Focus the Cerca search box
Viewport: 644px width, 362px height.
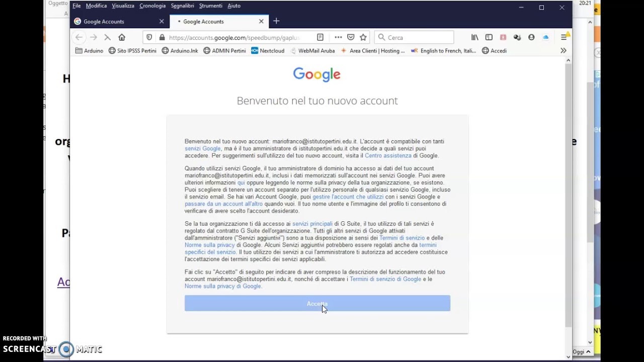pos(414,38)
